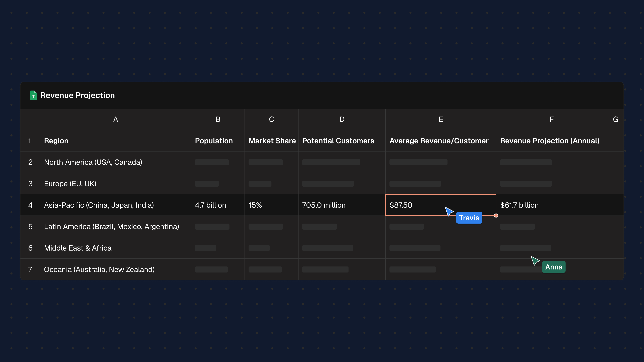Image resolution: width=644 pixels, height=362 pixels.
Task: Click Europe's Potential Customers placeholder cell
Action: (x=342, y=184)
